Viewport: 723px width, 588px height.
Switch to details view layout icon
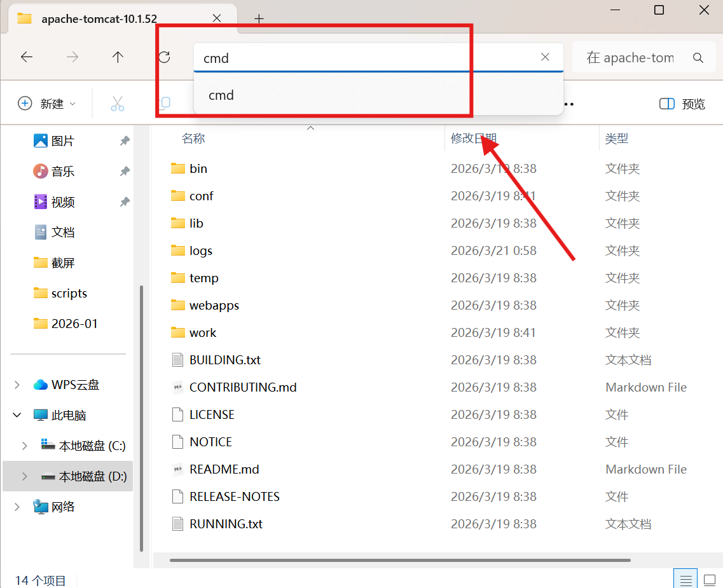tap(685, 580)
